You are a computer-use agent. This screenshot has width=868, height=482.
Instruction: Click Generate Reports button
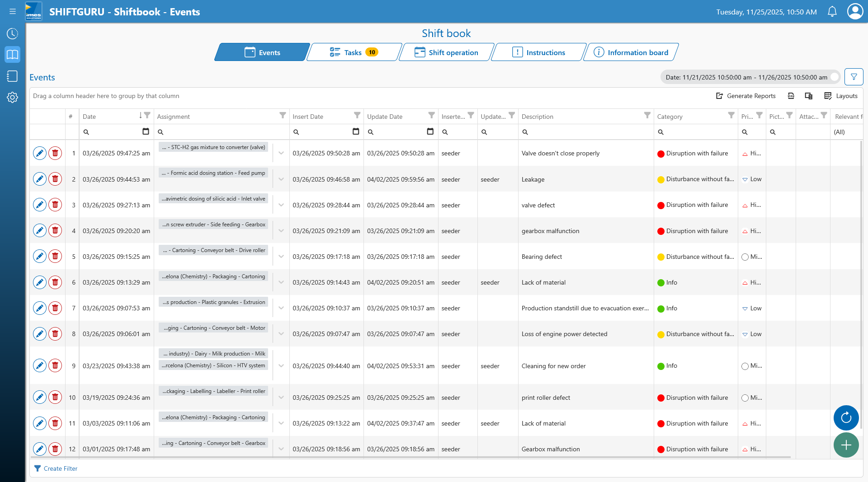pyautogui.click(x=746, y=96)
